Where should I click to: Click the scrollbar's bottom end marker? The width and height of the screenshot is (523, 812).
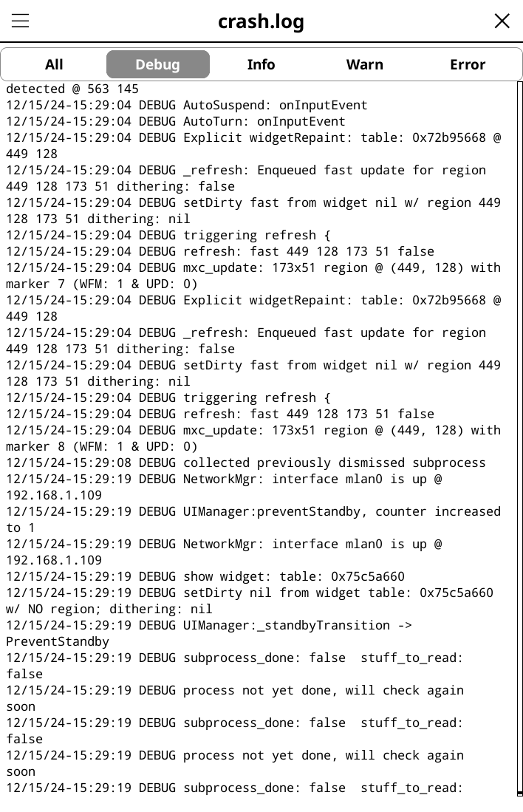520,794
